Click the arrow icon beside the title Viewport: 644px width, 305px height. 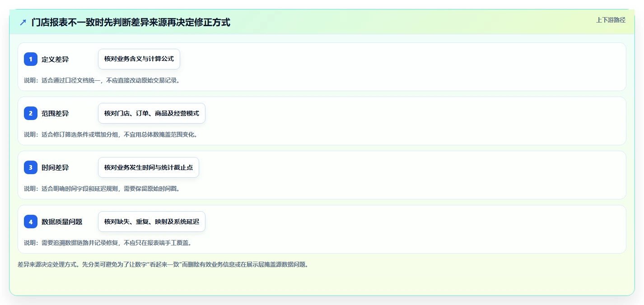[x=23, y=22]
